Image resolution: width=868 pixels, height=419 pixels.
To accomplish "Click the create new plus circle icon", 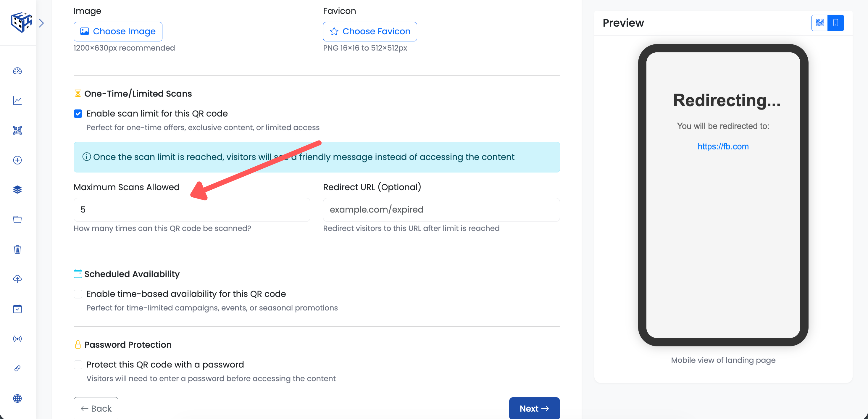I will pos(17,160).
